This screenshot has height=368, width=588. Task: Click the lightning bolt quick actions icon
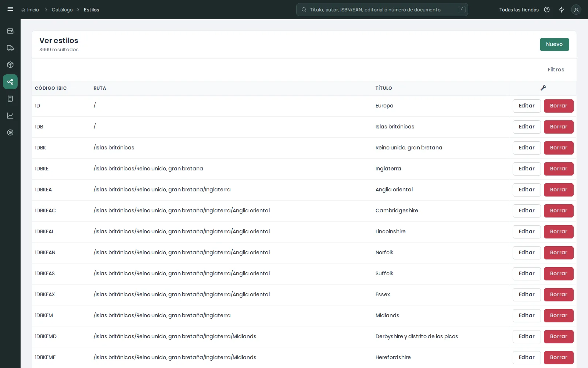coord(562,10)
